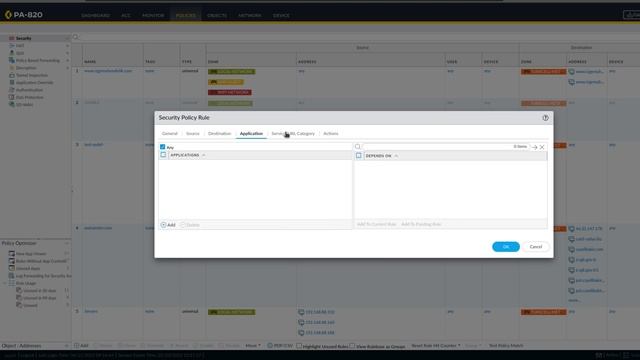Image resolution: width=640 pixels, height=360 pixels.
Task: Click Add To Existing Rule button
Action: coord(421,224)
